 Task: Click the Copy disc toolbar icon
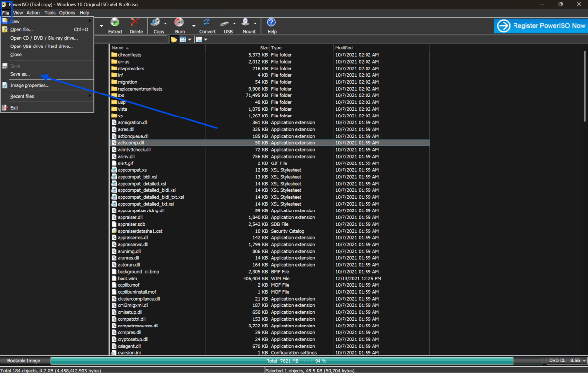(x=156, y=23)
